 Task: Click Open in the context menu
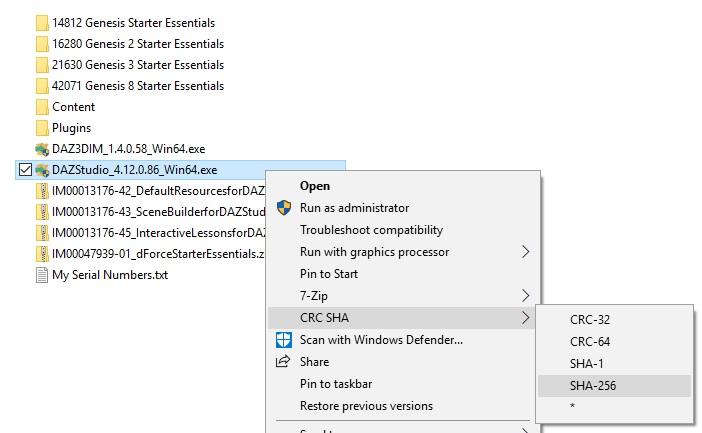[315, 186]
